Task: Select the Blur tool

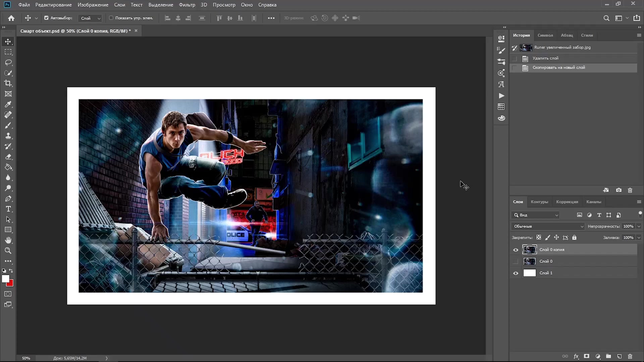Action: coord(8,178)
